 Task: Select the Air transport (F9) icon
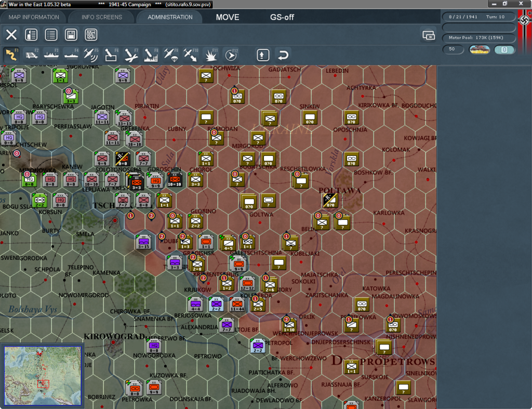pos(170,55)
